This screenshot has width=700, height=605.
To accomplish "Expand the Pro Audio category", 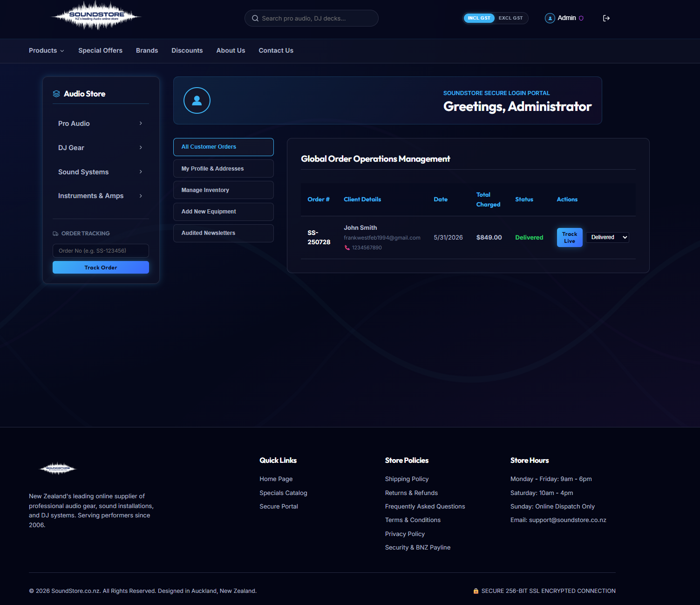I will point(101,124).
